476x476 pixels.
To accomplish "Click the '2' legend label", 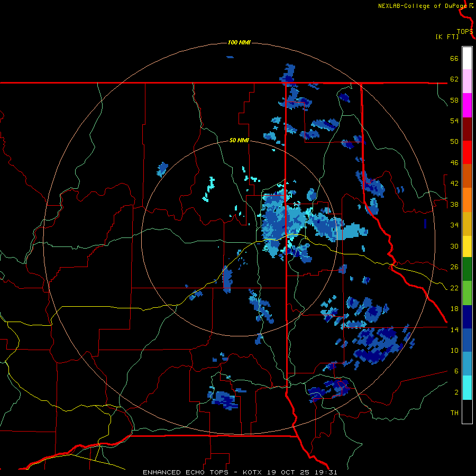I will click(x=456, y=392).
